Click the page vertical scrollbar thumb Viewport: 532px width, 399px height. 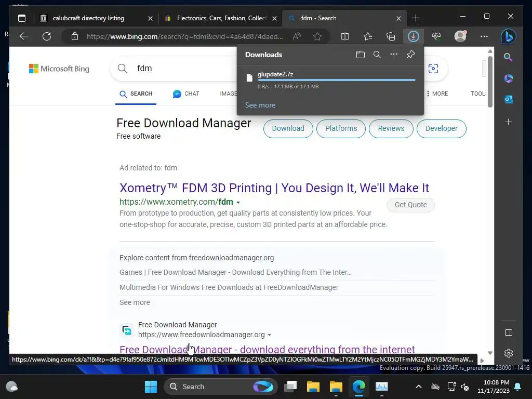[x=490, y=82]
